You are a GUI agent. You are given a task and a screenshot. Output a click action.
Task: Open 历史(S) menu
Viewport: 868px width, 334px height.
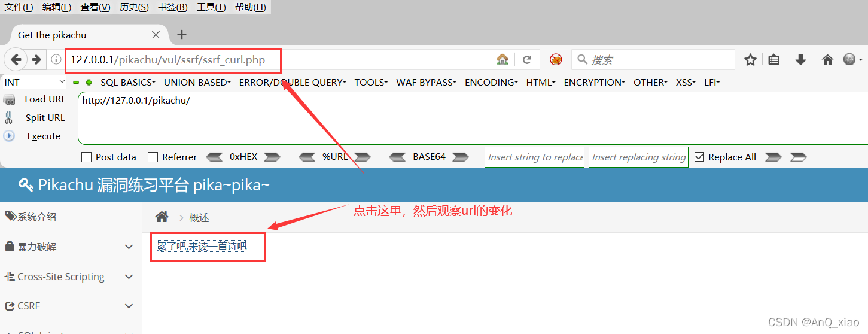[134, 7]
